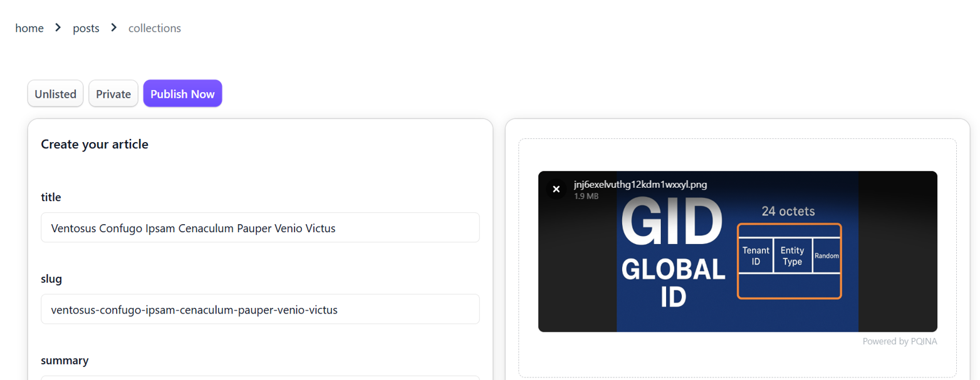Set article visibility to Private
980x380 pixels.
113,94
